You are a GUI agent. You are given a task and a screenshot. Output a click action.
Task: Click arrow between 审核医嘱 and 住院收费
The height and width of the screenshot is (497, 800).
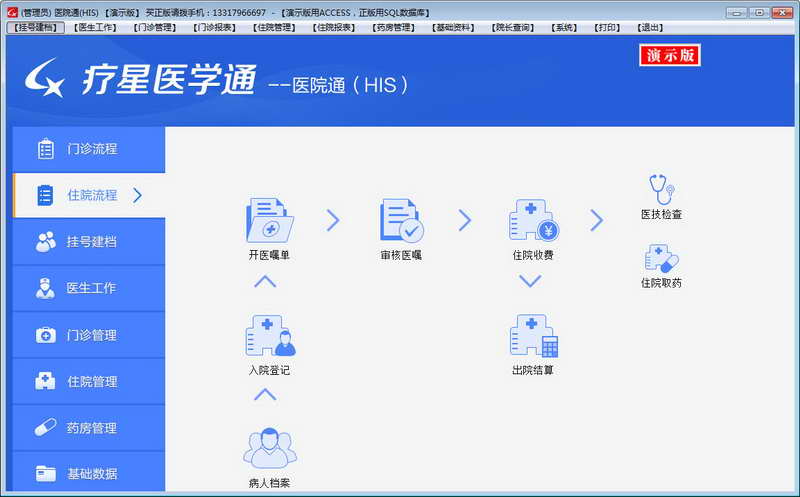[x=465, y=220]
